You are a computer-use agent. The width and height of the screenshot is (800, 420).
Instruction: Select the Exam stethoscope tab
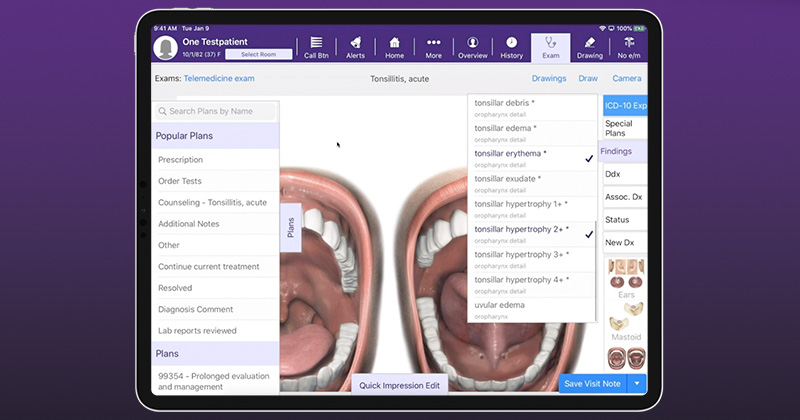551,48
